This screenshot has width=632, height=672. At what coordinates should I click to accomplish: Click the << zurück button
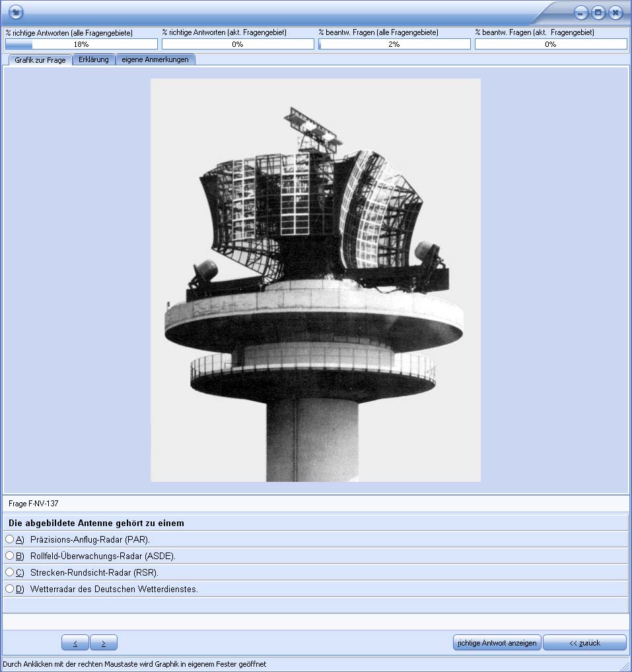click(585, 643)
